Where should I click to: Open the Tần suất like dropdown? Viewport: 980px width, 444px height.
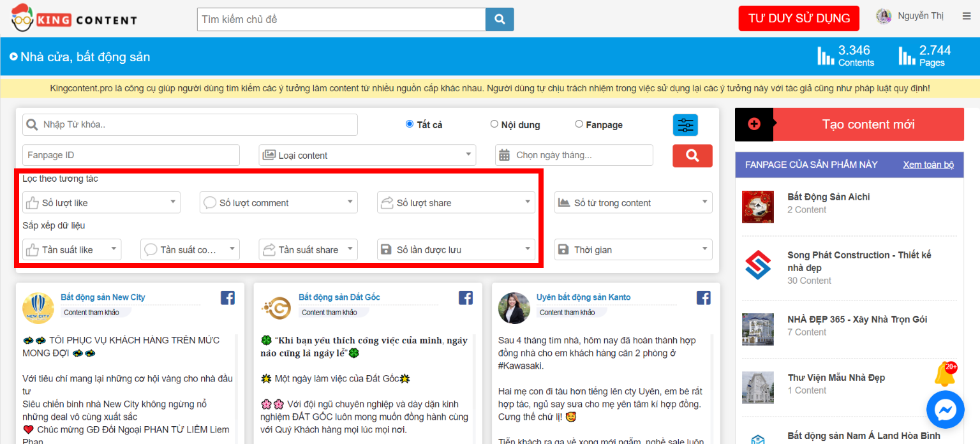[x=71, y=249]
